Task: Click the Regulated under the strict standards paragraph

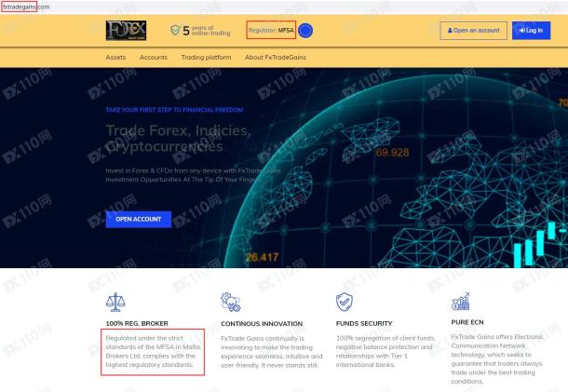Action: click(154, 351)
